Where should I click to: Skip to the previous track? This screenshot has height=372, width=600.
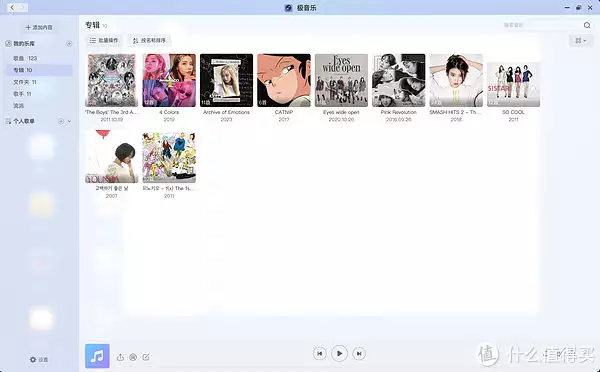click(x=320, y=354)
